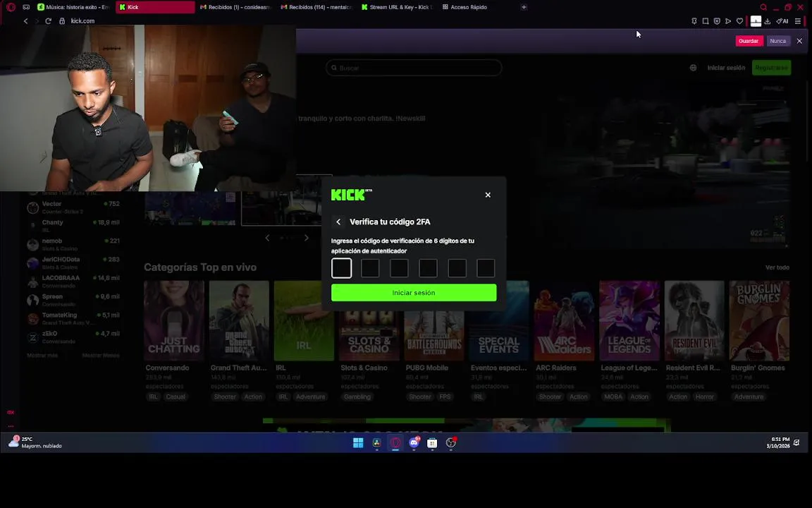Image resolution: width=812 pixels, height=508 pixels.
Task: Open Discord from the taskbar
Action: (x=414, y=442)
